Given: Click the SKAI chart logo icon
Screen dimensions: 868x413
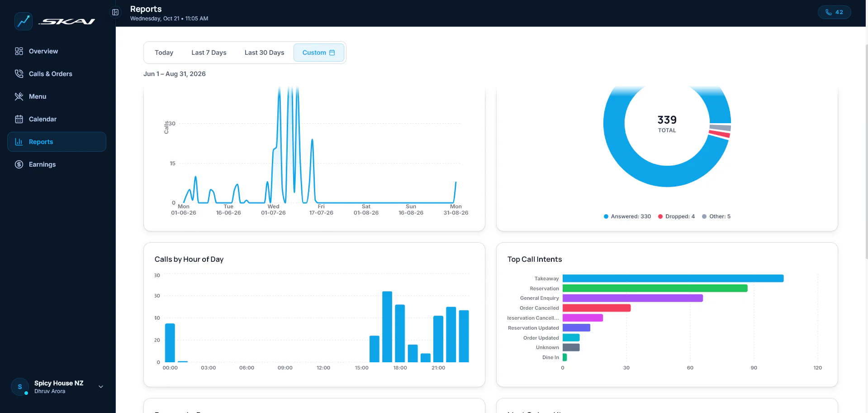Looking at the screenshot, I should point(24,21).
